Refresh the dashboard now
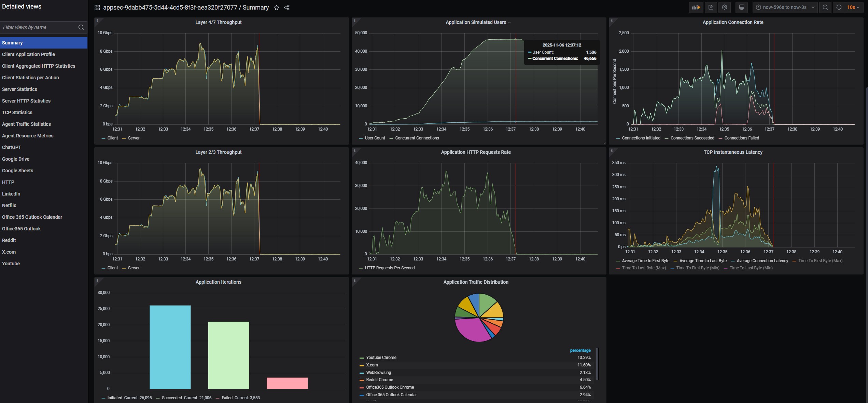This screenshot has width=868, height=403. point(839,7)
